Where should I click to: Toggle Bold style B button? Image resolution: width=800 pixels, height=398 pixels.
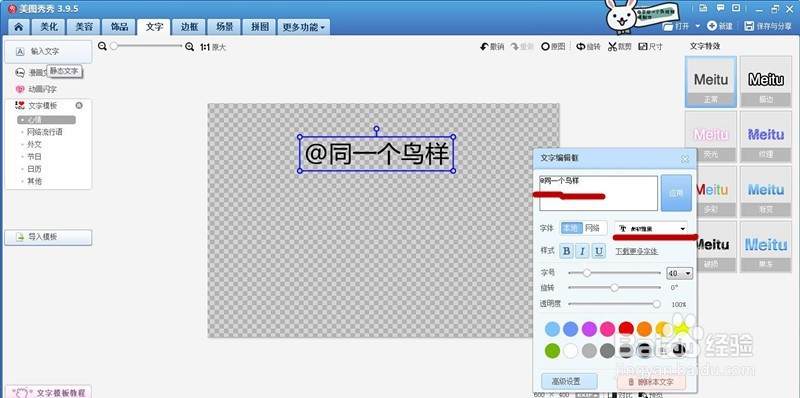pos(566,251)
